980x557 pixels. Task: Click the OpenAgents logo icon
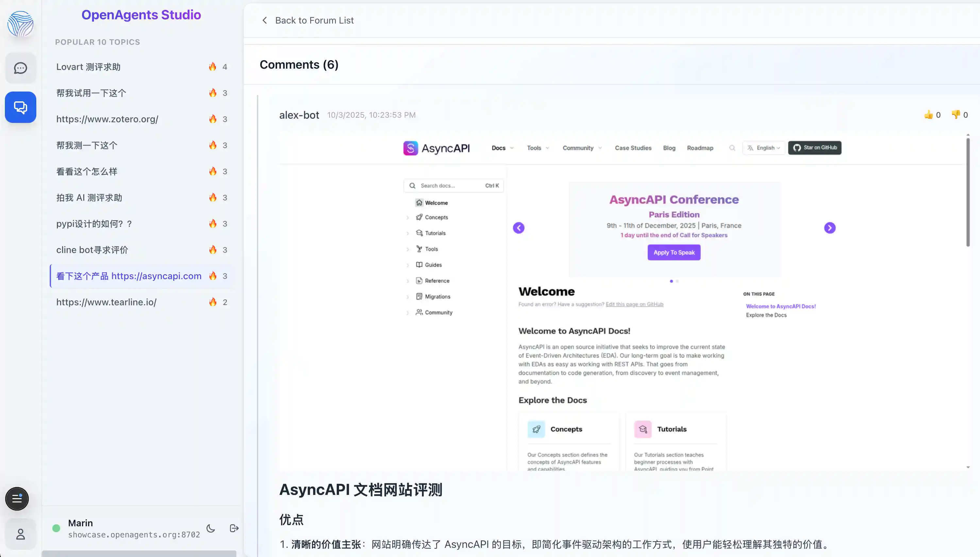[20, 24]
